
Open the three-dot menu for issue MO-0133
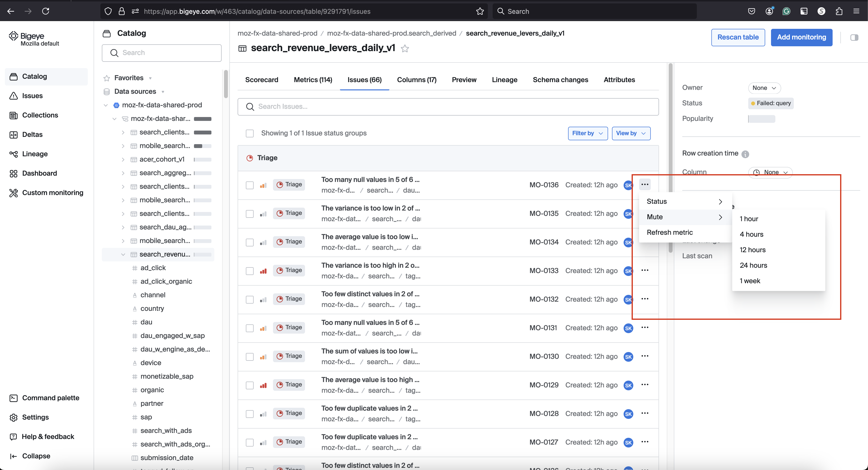(645, 270)
